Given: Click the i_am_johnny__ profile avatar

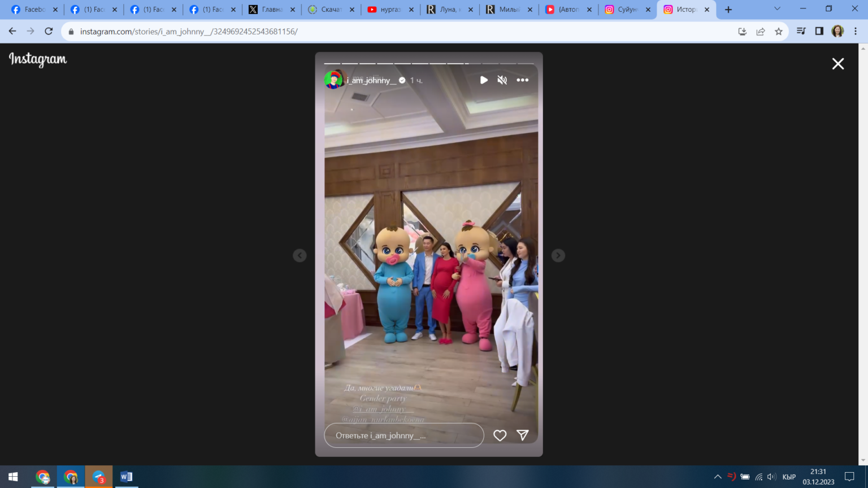Looking at the screenshot, I should (x=333, y=80).
